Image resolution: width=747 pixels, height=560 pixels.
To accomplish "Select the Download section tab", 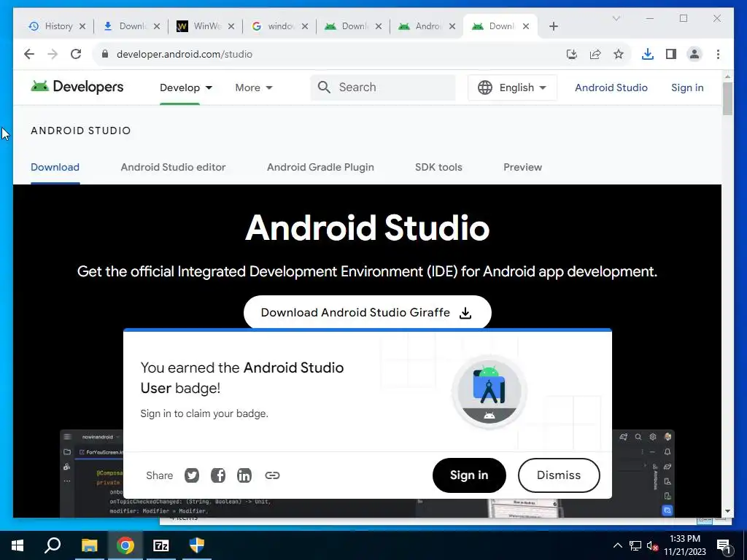I will coord(55,167).
